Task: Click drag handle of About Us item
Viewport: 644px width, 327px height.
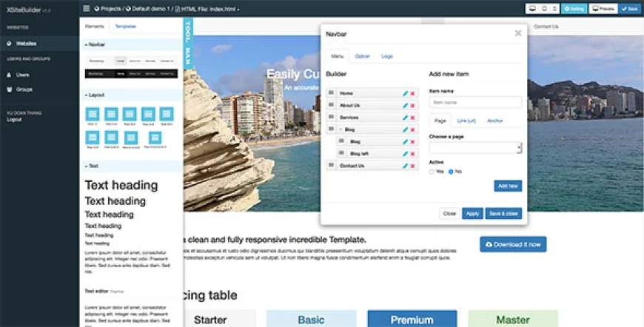Action: click(x=331, y=105)
